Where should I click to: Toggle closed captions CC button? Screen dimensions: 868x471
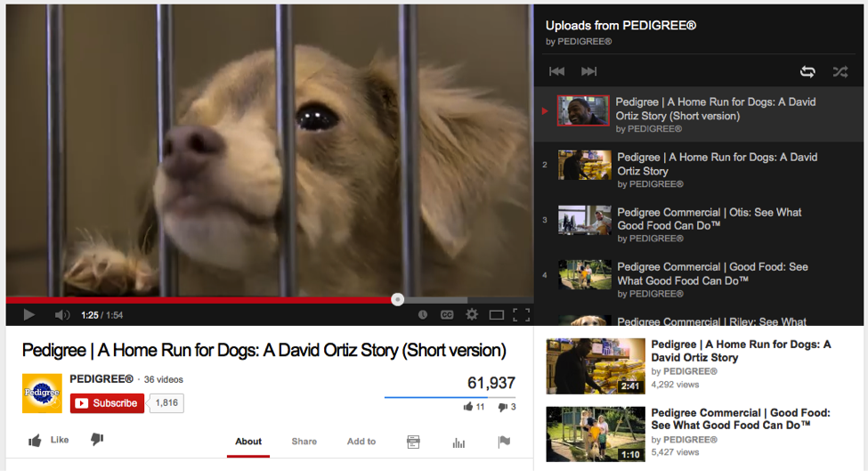[447, 315]
